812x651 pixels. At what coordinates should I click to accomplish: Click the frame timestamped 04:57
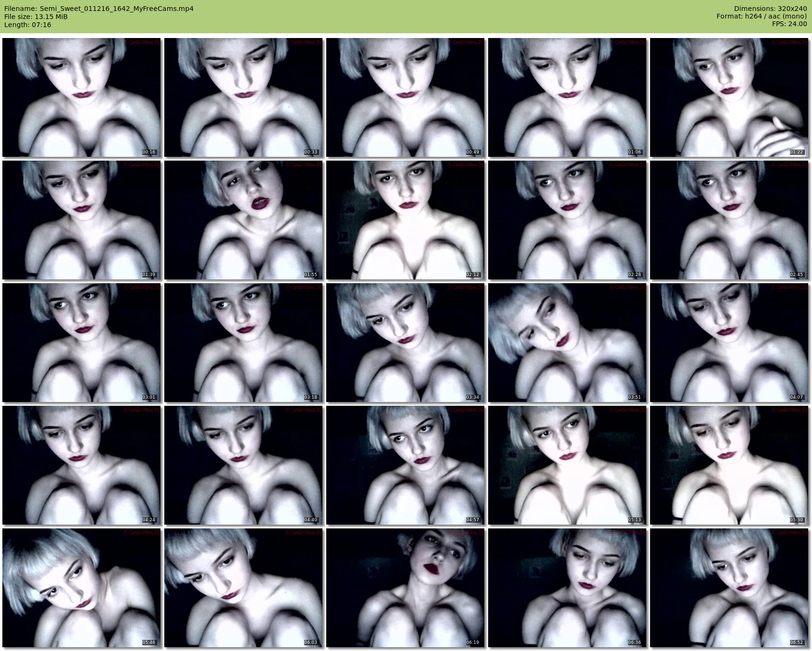(x=406, y=465)
